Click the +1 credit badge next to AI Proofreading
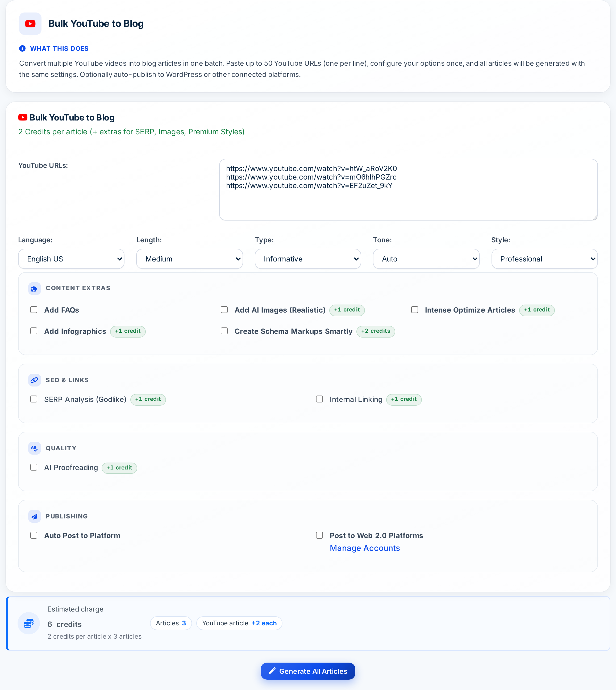This screenshot has height=690, width=616. [119, 468]
